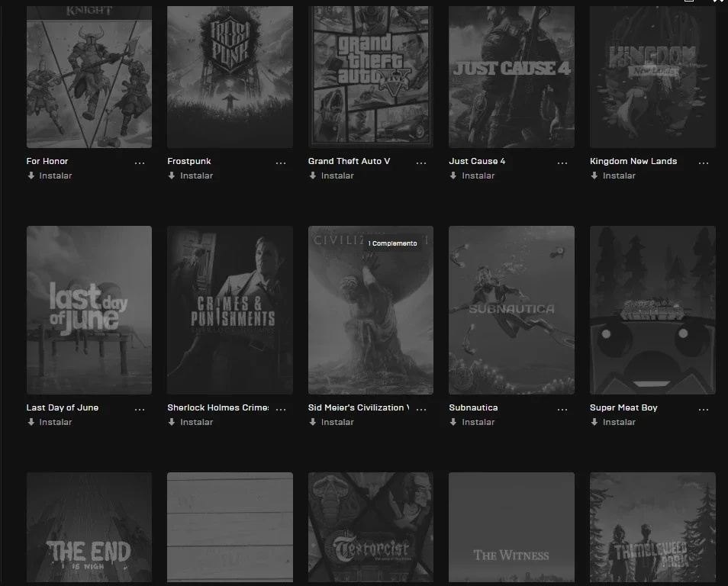
Task: Open The End Is Nigh cover
Action: point(89,527)
